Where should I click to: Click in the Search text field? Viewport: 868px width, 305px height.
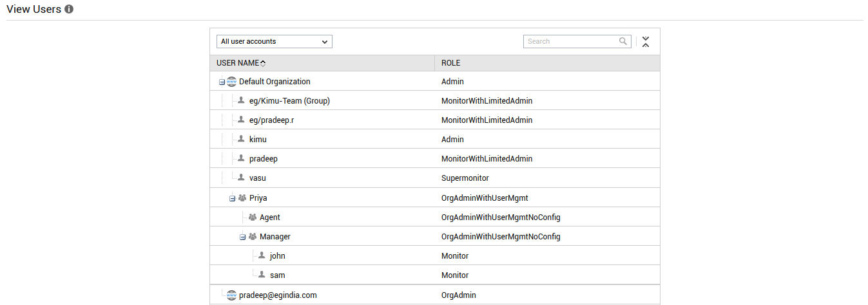point(571,41)
